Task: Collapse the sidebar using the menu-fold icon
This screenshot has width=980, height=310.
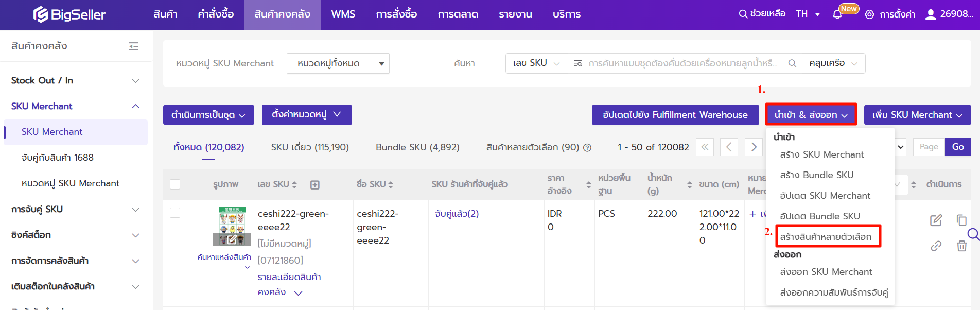Action: coord(134,46)
